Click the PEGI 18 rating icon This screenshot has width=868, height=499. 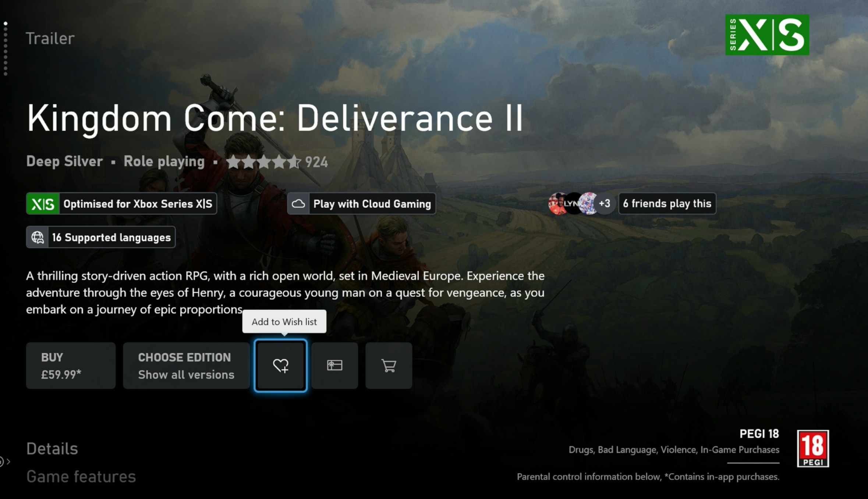pos(812,448)
